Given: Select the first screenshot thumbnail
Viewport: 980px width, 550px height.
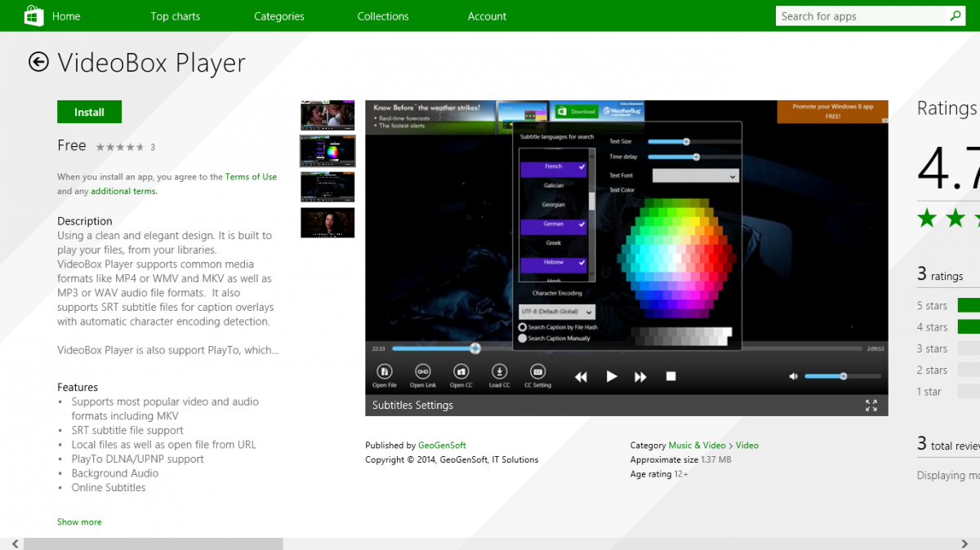Looking at the screenshot, I should click(327, 115).
